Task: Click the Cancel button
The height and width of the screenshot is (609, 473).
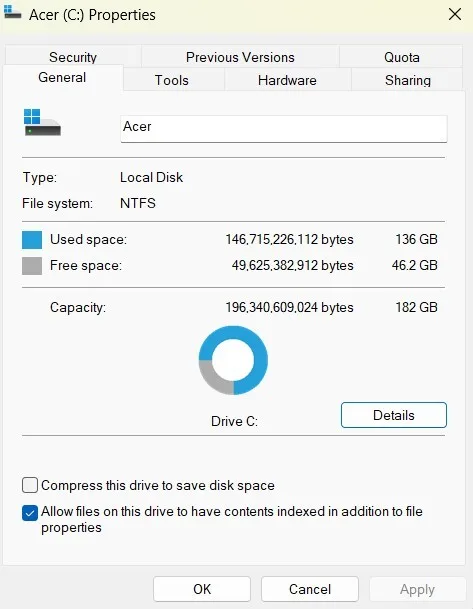Action: pyautogui.click(x=310, y=589)
